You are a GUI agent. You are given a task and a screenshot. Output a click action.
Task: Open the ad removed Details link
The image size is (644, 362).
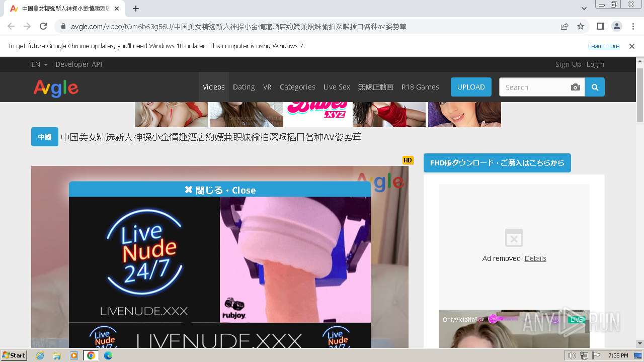coord(535,258)
